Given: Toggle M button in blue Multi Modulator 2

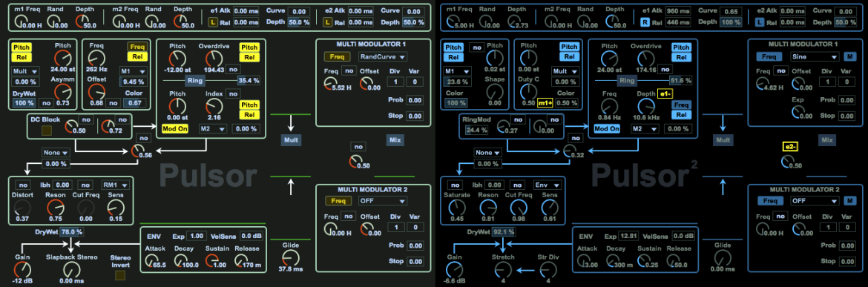Looking at the screenshot, I should 849,201.
